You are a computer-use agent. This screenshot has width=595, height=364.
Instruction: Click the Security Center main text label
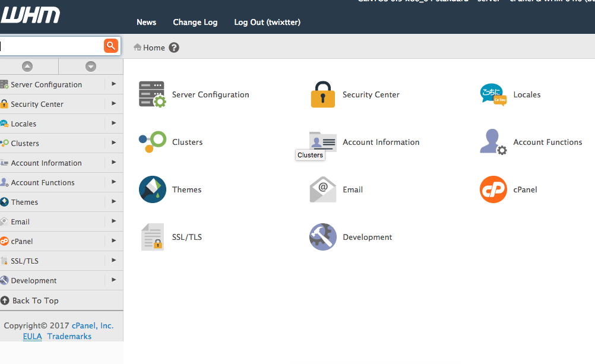pyautogui.click(x=371, y=94)
